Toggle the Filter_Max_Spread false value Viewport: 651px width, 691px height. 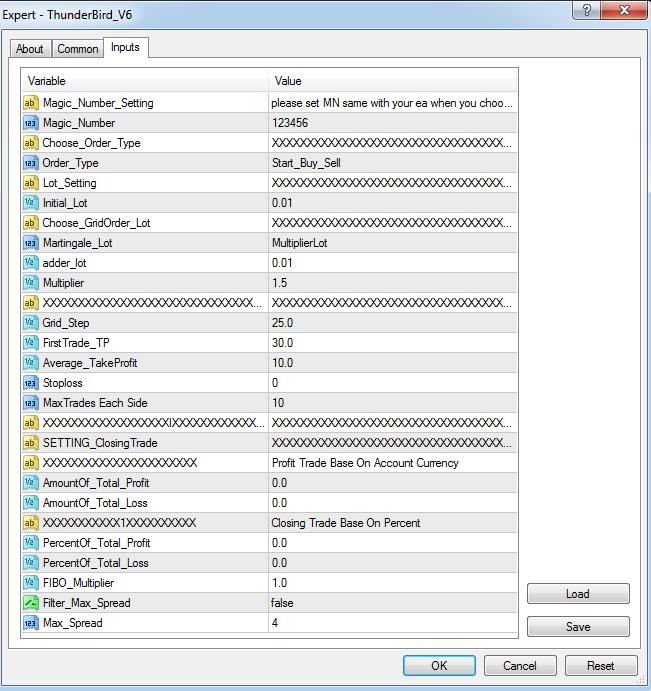(393, 603)
